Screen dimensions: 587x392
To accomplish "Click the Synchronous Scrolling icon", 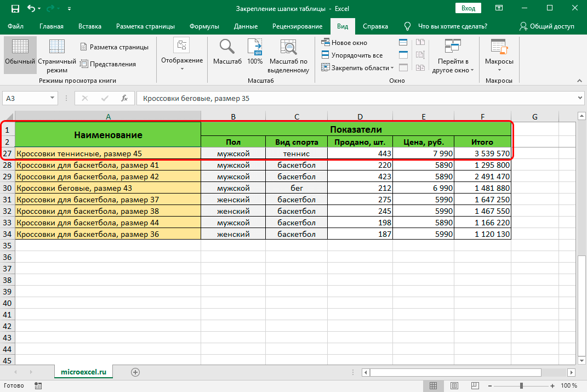I will click(420, 55).
